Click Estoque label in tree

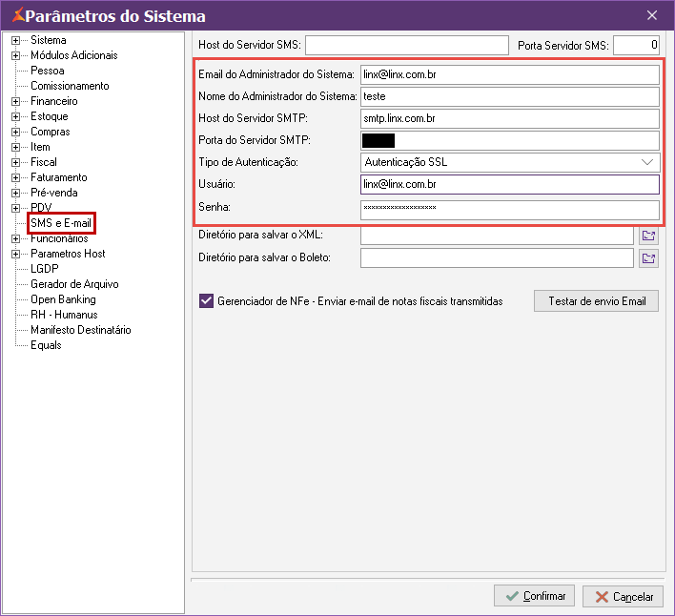[x=50, y=116]
